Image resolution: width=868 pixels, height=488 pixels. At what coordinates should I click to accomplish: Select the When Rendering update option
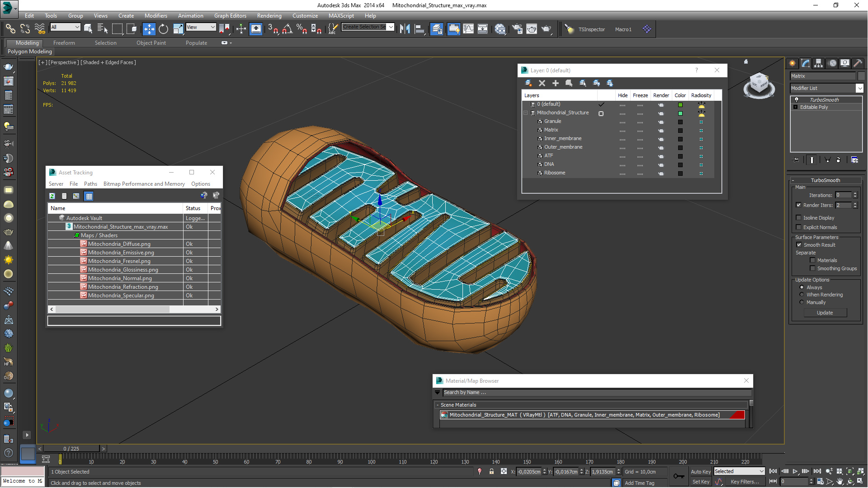coord(802,295)
